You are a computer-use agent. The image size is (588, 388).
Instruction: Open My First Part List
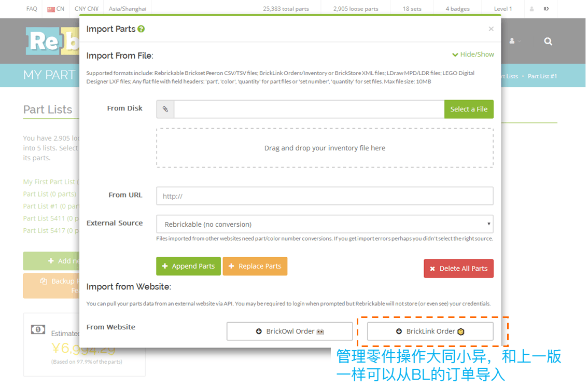point(51,182)
